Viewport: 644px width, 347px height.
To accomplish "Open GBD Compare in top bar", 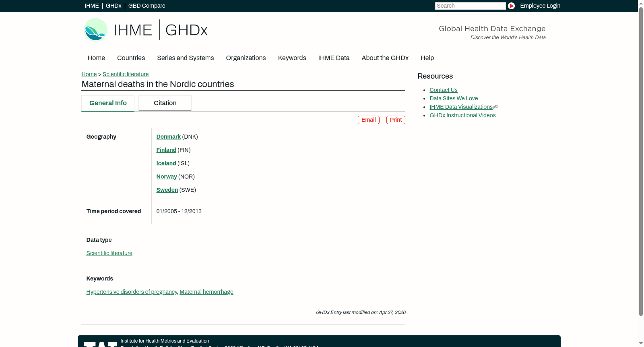I will pyautogui.click(x=147, y=6).
